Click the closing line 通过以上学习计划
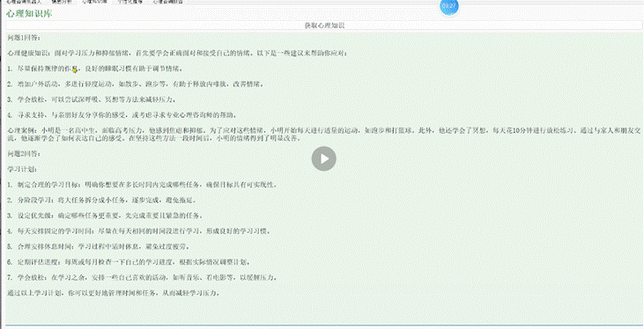 coord(114,293)
